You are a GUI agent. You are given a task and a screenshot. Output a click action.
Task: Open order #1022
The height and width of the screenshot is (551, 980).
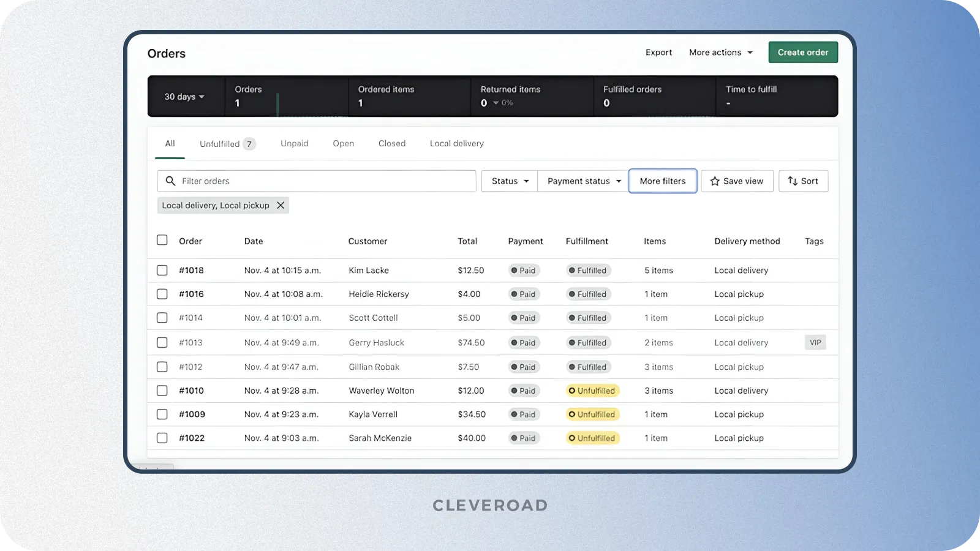(192, 438)
